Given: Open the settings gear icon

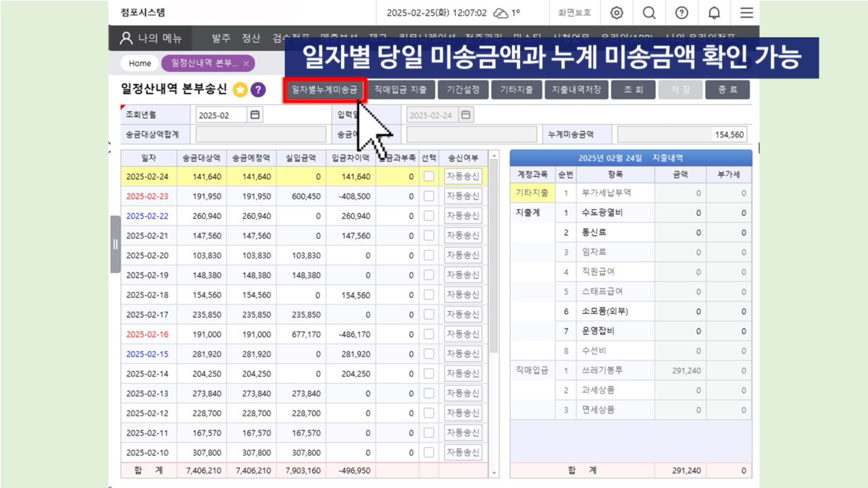Looking at the screenshot, I should click(617, 13).
